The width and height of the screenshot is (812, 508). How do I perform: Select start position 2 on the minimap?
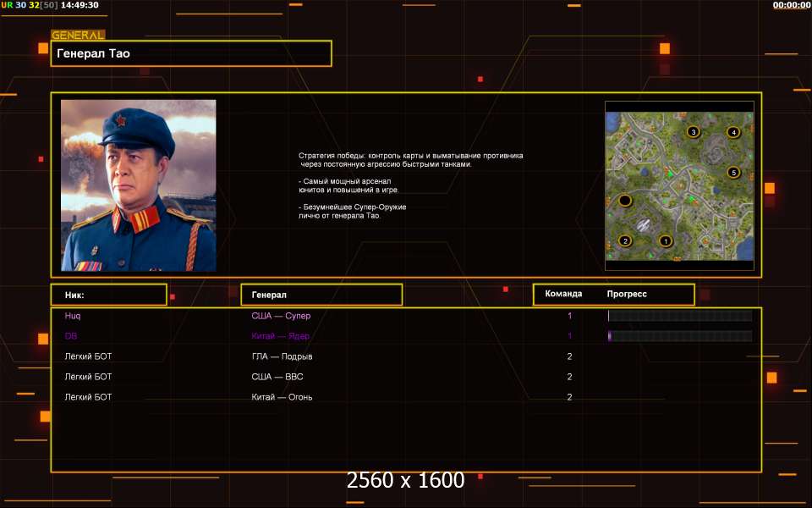[625, 240]
